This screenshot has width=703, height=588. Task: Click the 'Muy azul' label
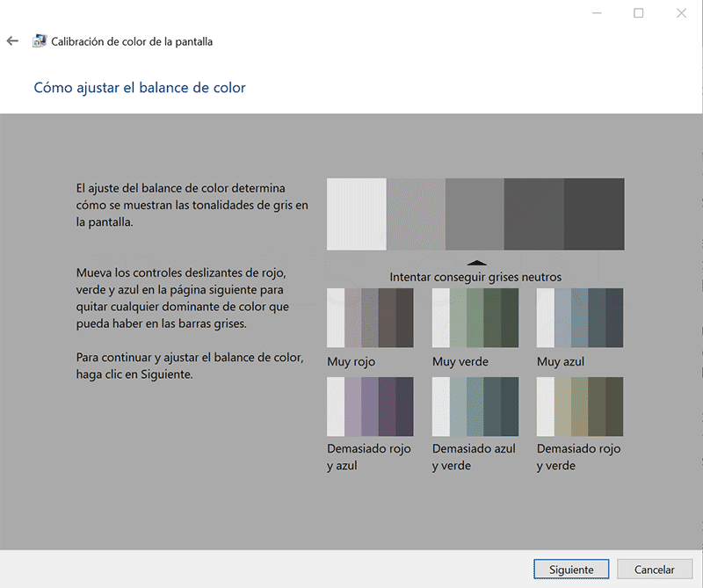[x=561, y=361]
